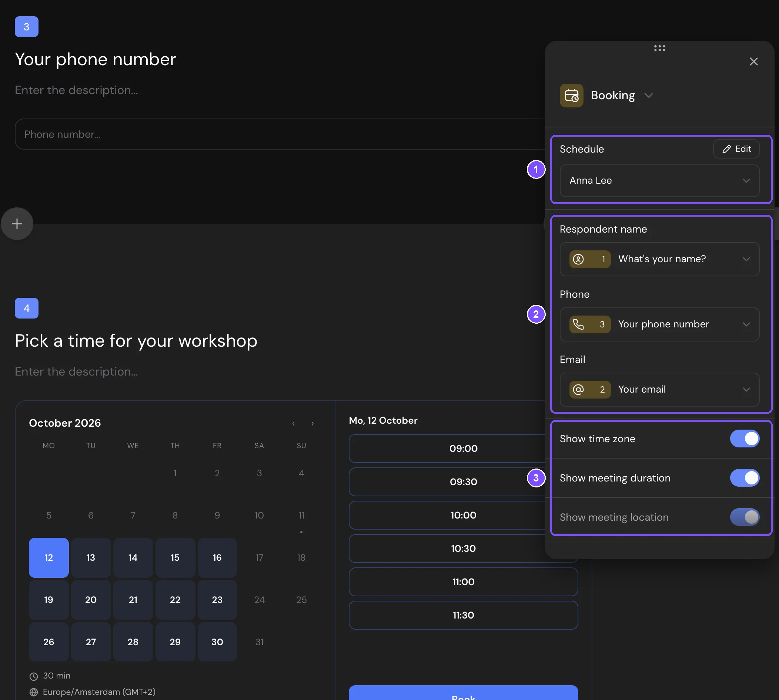This screenshot has width=779, height=700.
Task: Click the '30 min' duration text
Action: [x=57, y=676]
